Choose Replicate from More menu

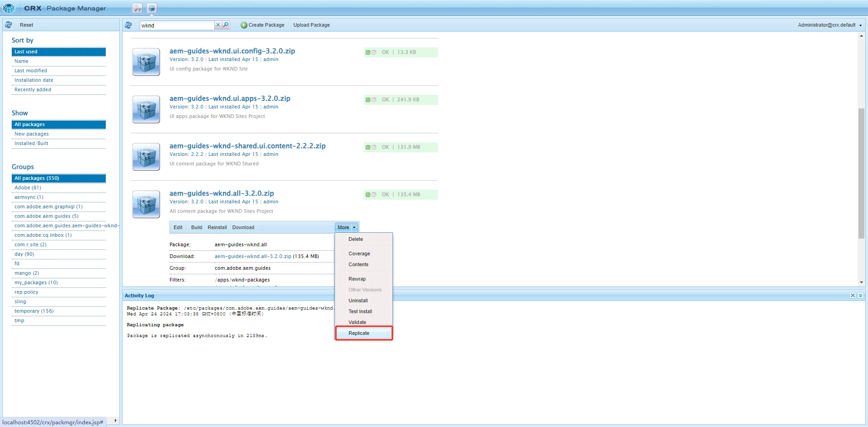(x=364, y=333)
